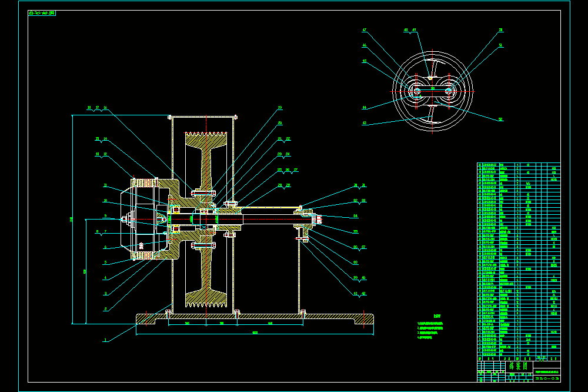Click the technical requirements note block
This screenshot has width=588, height=392.
tap(430, 328)
